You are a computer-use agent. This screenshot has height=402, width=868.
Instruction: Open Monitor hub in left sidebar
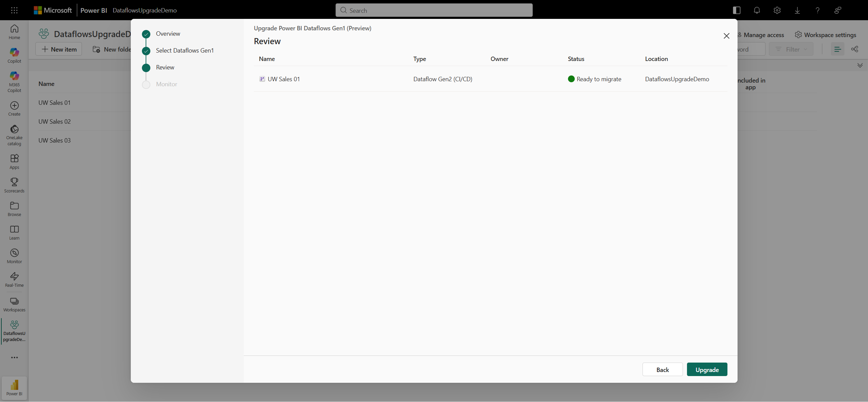coord(14,256)
